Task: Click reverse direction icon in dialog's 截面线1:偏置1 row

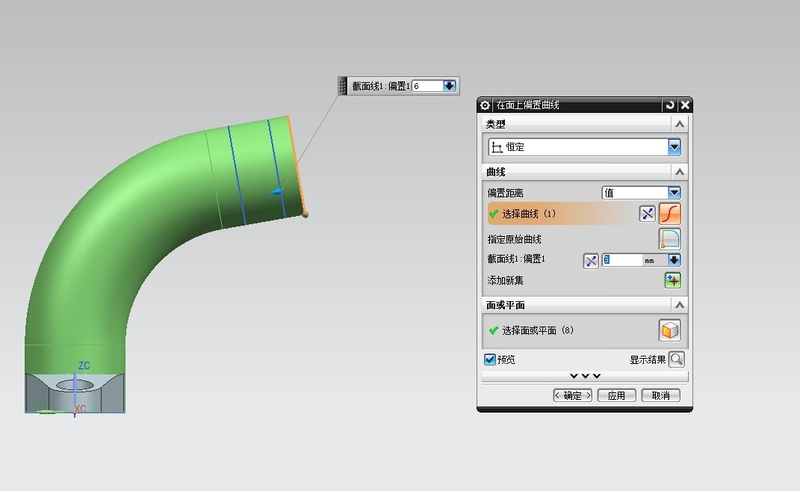Action: [x=590, y=260]
